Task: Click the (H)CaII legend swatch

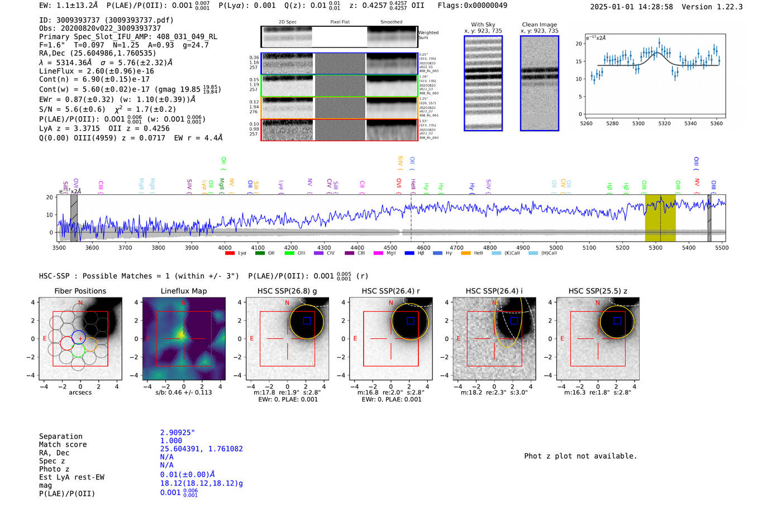Action: click(x=533, y=253)
